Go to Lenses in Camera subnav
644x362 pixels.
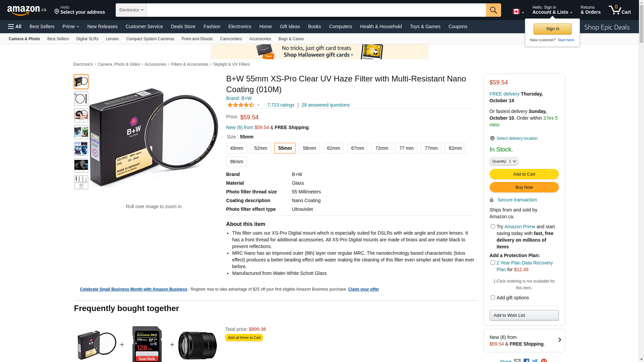[112, 39]
